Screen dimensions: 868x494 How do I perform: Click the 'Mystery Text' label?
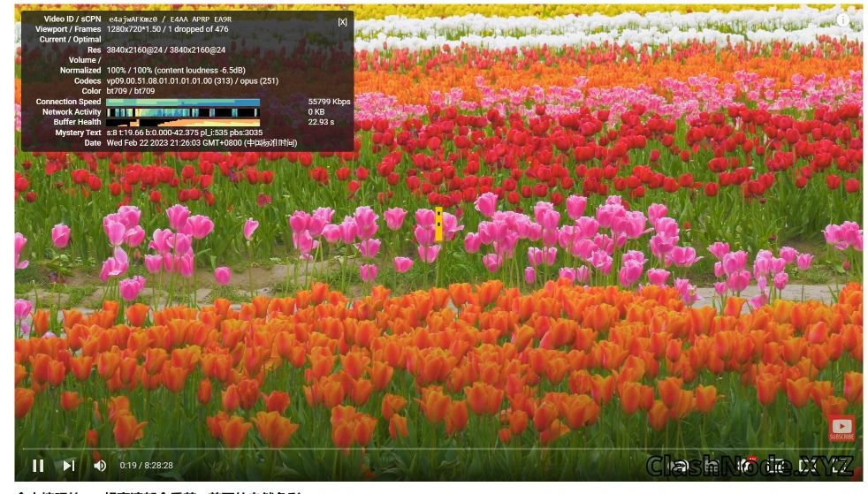point(78,133)
